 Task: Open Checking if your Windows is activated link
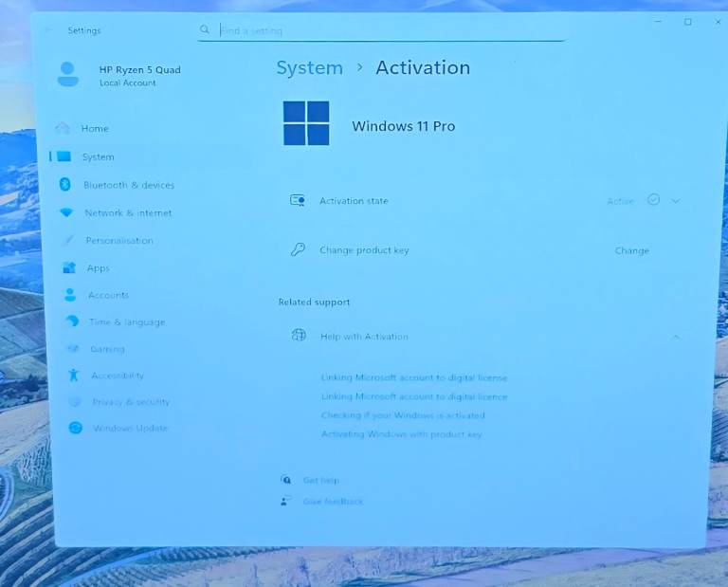(403, 415)
